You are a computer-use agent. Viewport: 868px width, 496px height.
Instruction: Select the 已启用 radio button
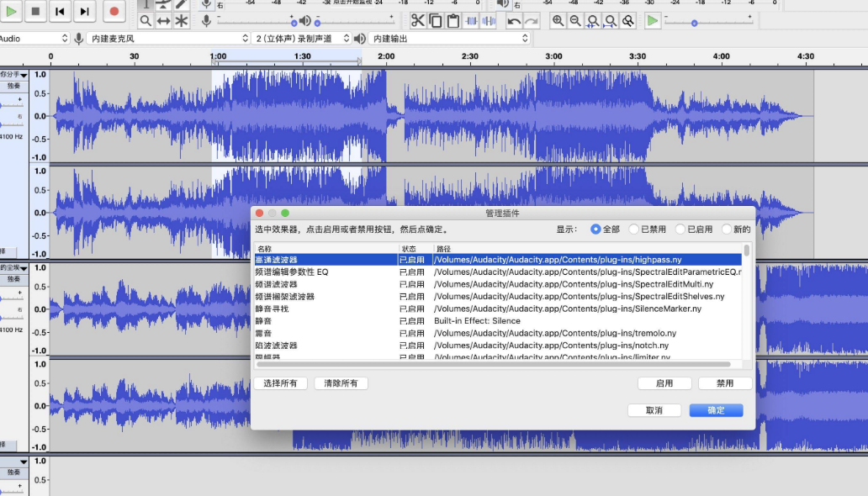click(x=680, y=230)
